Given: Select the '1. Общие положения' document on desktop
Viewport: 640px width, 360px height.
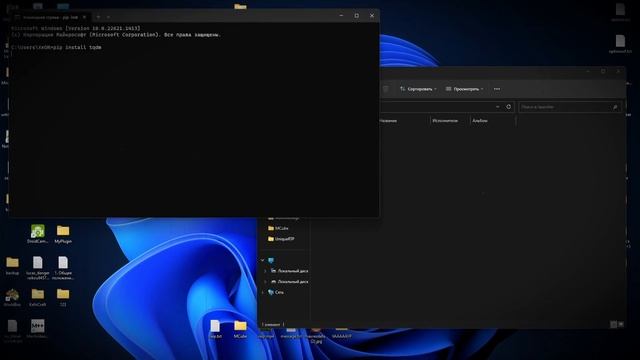Looking at the screenshot, I should 63,267.
